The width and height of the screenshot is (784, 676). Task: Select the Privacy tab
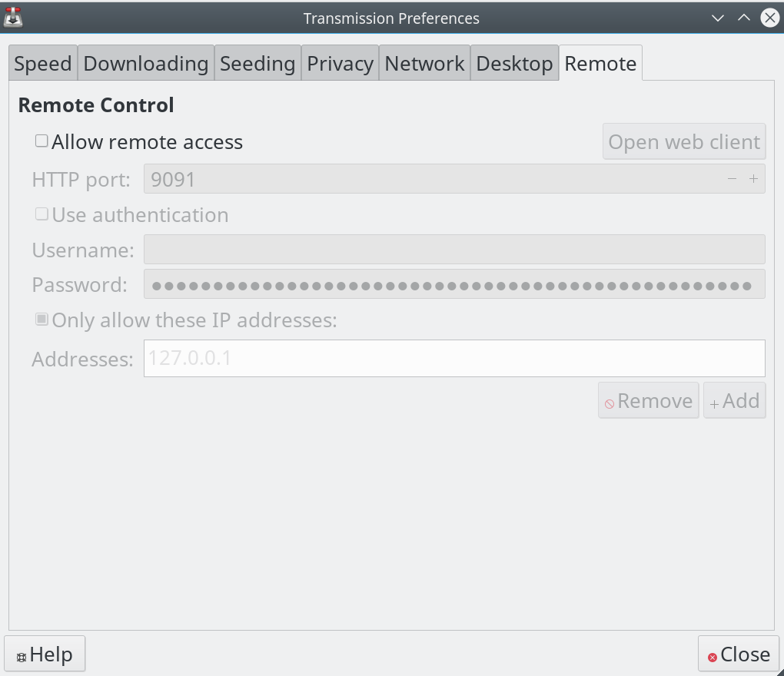[x=340, y=63]
